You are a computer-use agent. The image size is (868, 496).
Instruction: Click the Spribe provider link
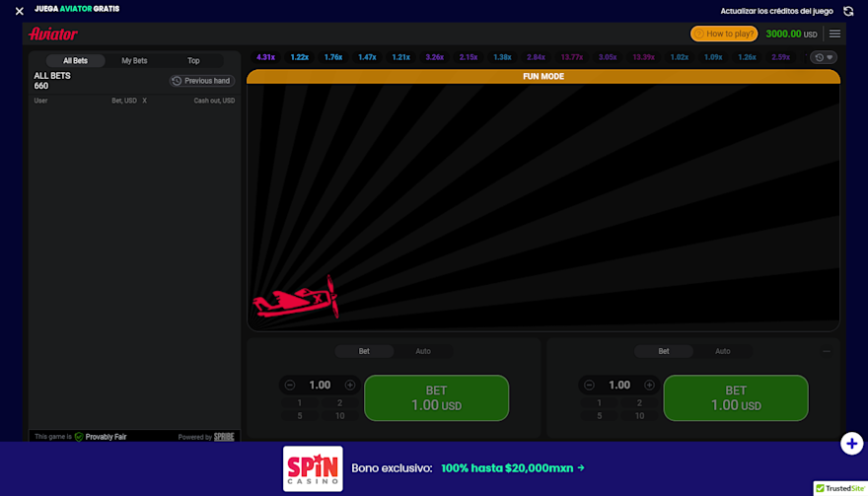[x=224, y=437]
